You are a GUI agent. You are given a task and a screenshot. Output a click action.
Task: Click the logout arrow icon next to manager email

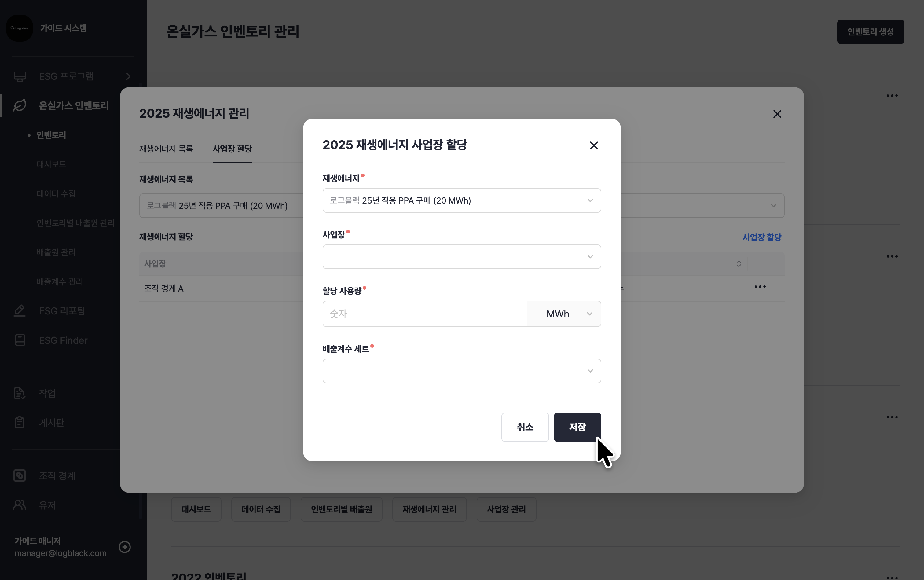(125, 547)
